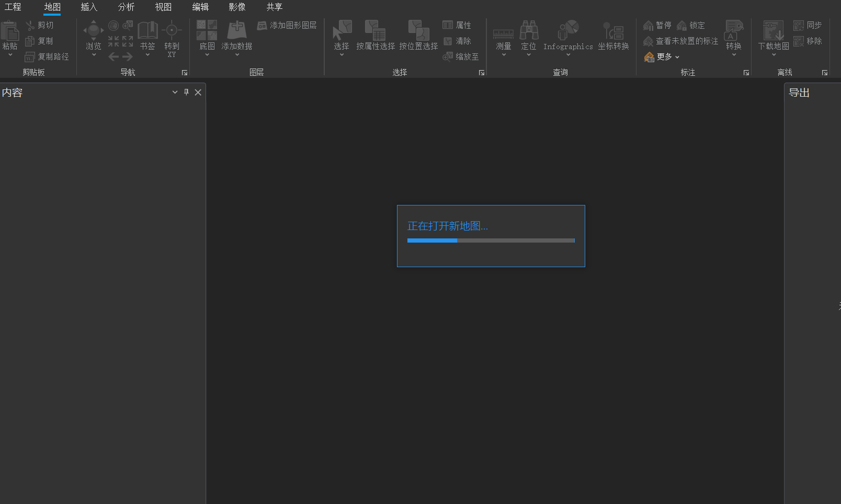This screenshot has height=504, width=841.
Task: Open the Project (工程) tab
Action: coord(13,7)
